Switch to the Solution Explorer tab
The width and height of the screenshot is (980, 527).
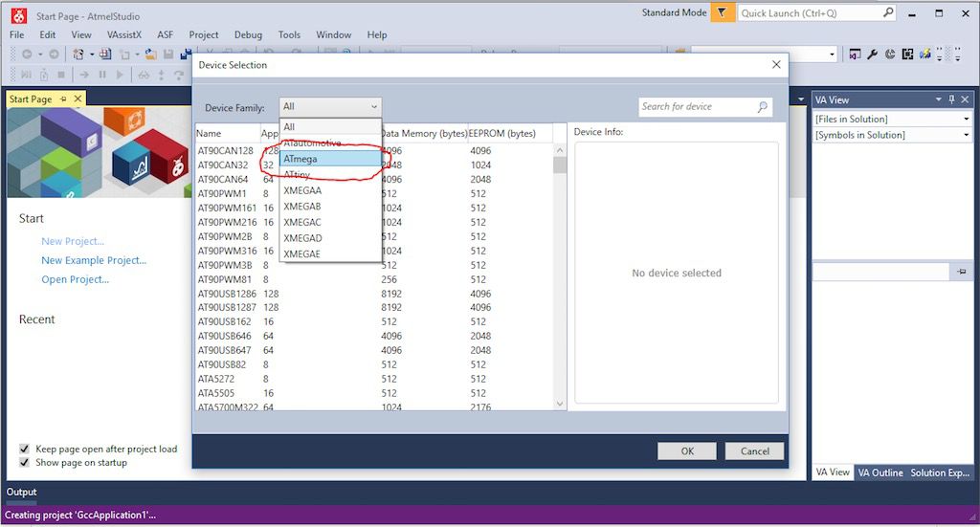click(940, 472)
